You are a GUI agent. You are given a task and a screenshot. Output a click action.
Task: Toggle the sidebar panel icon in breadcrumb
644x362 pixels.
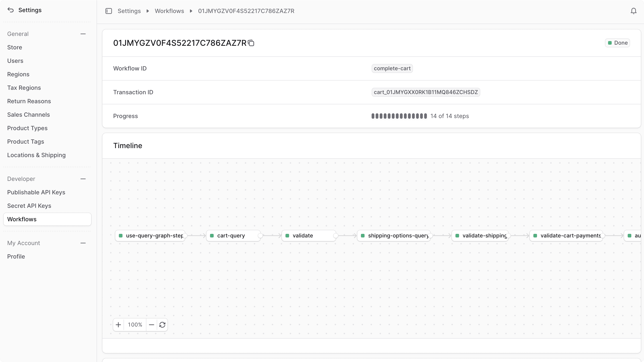[x=108, y=11]
